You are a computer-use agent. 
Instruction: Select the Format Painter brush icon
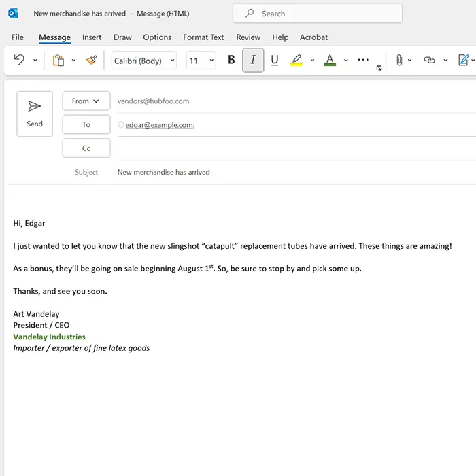pyautogui.click(x=91, y=60)
